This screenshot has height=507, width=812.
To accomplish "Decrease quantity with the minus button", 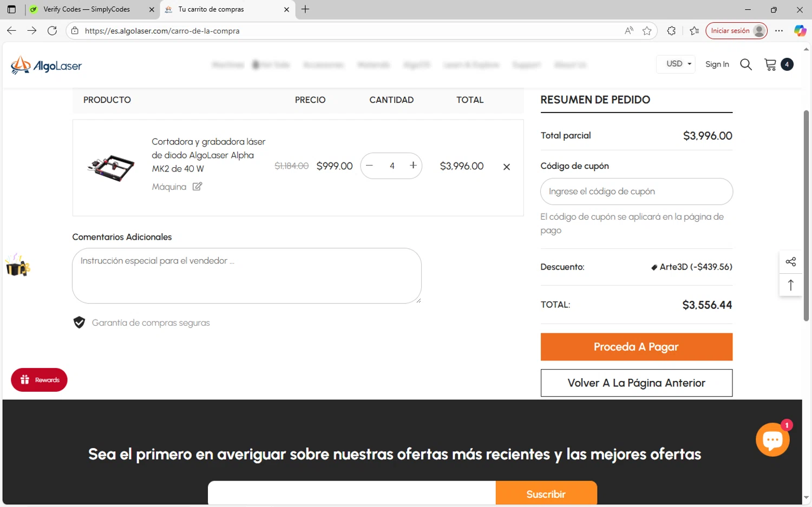I will pos(370,166).
